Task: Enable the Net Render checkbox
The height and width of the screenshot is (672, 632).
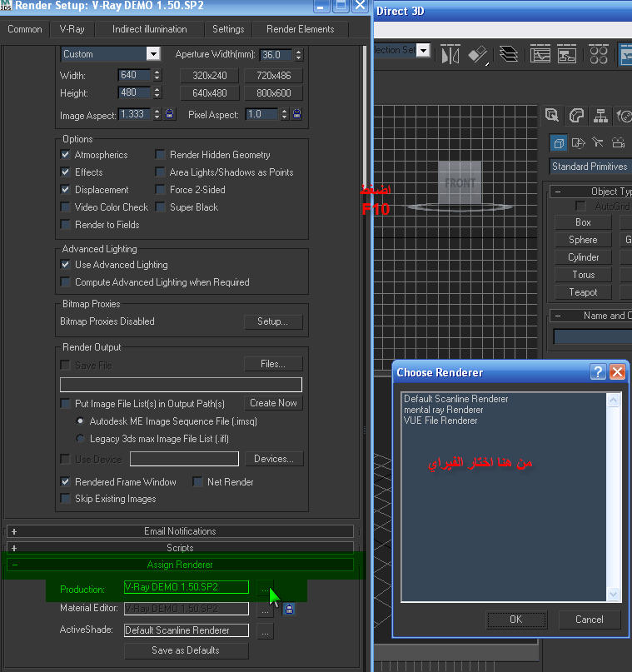Action: (x=198, y=481)
